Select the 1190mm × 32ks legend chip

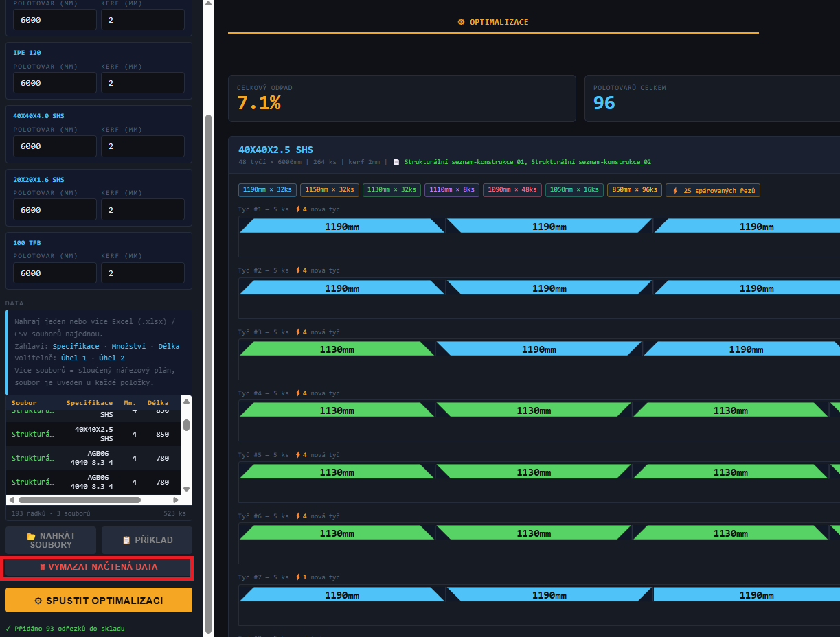[267, 190]
